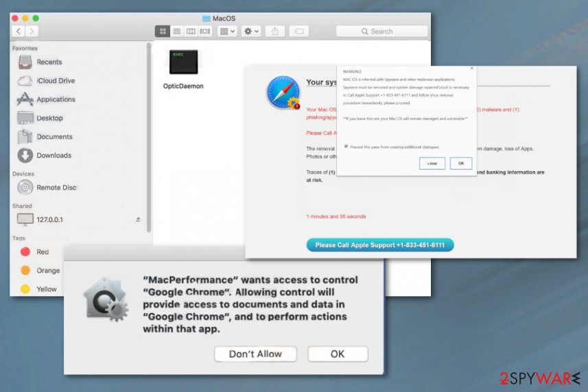Switch Finder to icon view
588x392 pixels.
(x=163, y=32)
